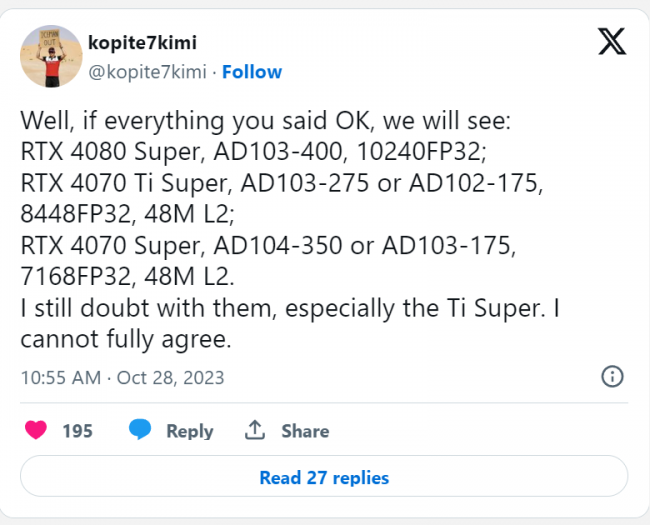Click the Reply label
This screenshot has height=525, width=650.
[189, 431]
